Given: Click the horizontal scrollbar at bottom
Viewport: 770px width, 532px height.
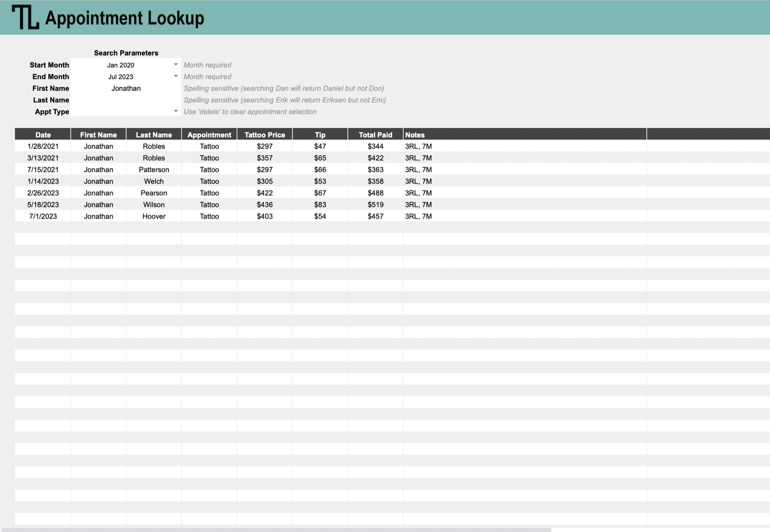Looking at the screenshot, I should (276, 529).
